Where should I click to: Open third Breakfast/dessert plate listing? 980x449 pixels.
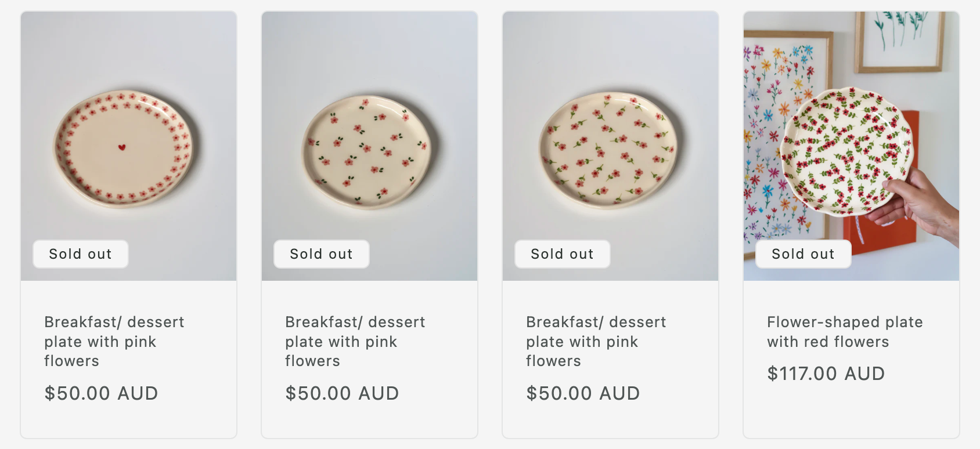click(x=596, y=342)
